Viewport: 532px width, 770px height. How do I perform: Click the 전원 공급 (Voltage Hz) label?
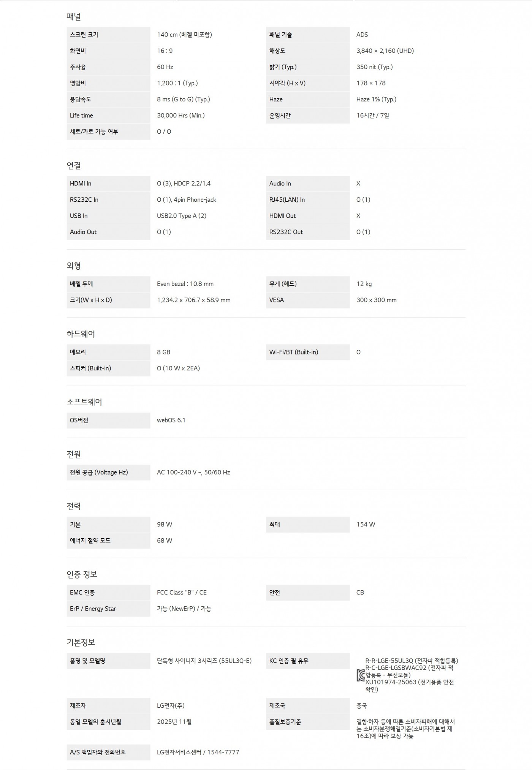tap(99, 473)
